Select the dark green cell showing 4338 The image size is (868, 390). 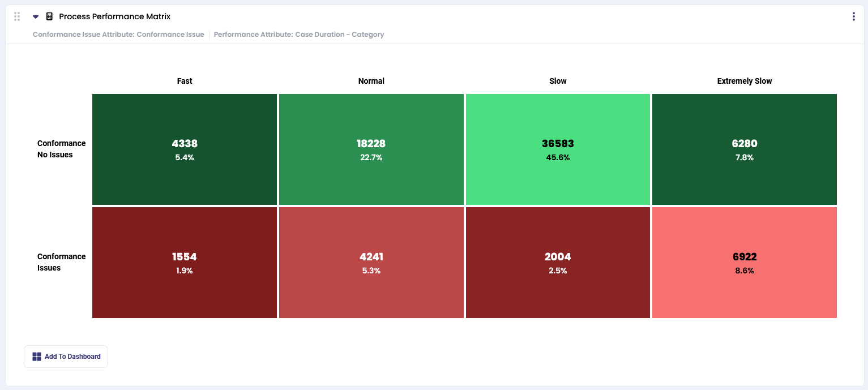point(185,149)
